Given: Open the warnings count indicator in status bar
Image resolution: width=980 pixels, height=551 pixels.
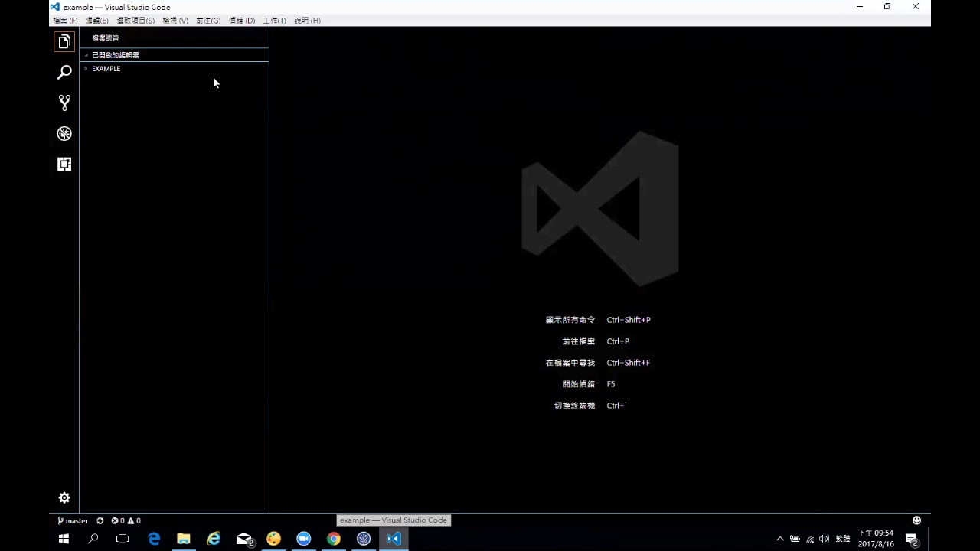Looking at the screenshot, I should point(133,520).
